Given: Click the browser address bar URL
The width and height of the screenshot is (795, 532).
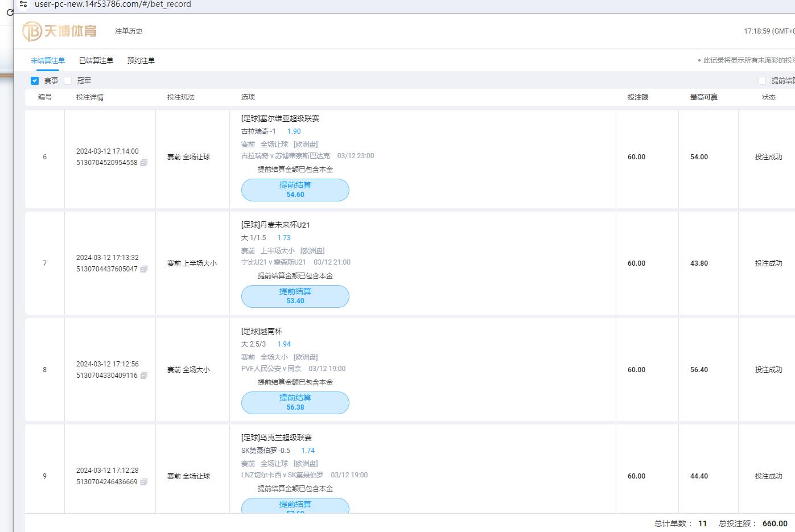Looking at the screenshot, I should point(113,4).
